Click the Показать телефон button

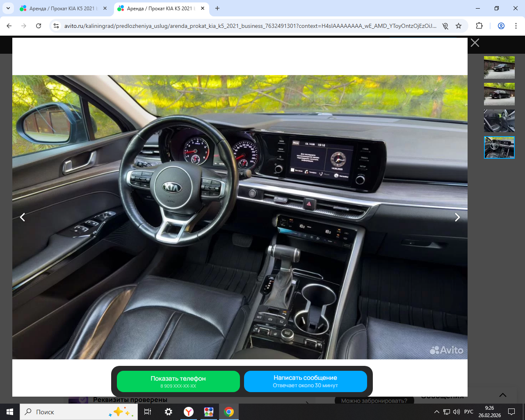(178, 381)
